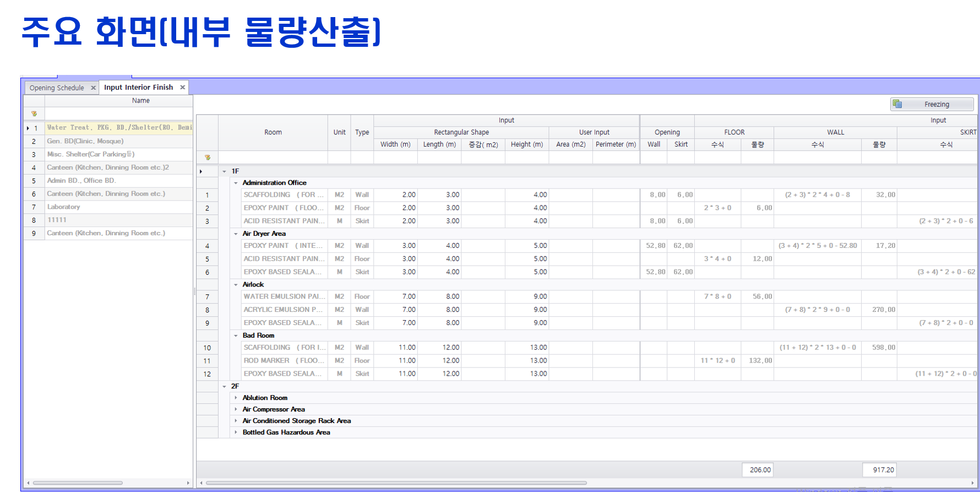Select the Input Interior Finish tab
This screenshot has width=980, height=492.
pyautogui.click(x=138, y=87)
